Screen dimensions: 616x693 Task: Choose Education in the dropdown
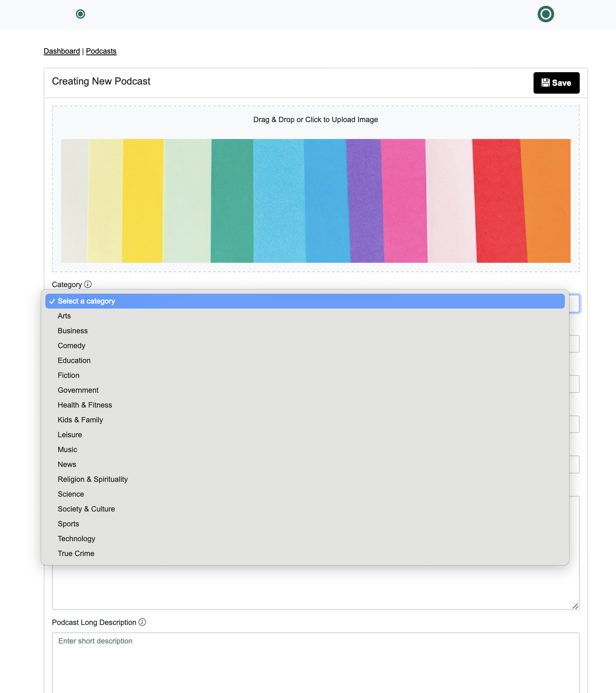[x=305, y=361]
